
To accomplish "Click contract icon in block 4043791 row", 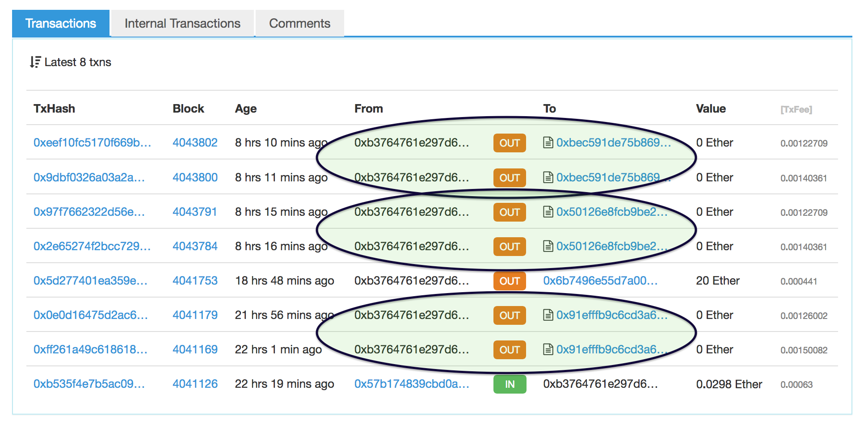I will [548, 212].
